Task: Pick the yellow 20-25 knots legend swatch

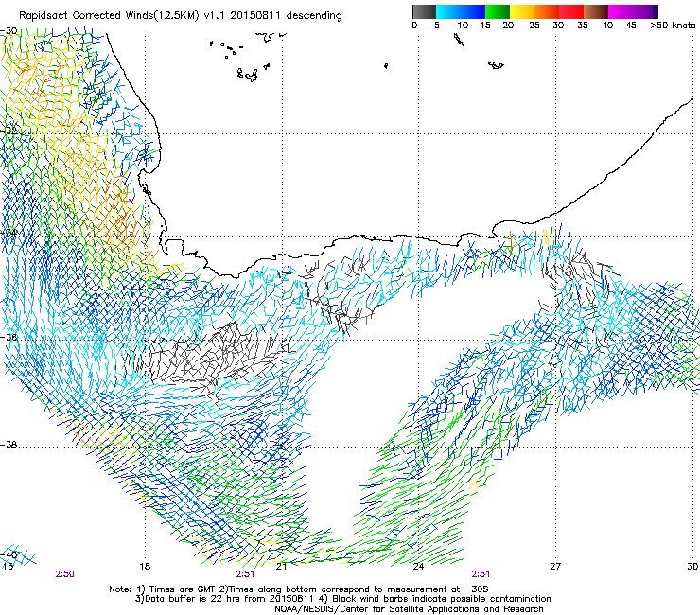Action: pos(522,11)
